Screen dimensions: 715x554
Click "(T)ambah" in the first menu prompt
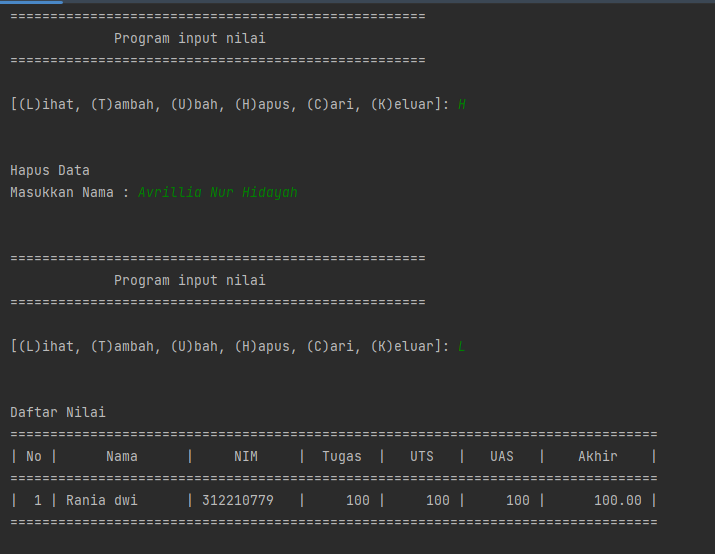125,104
